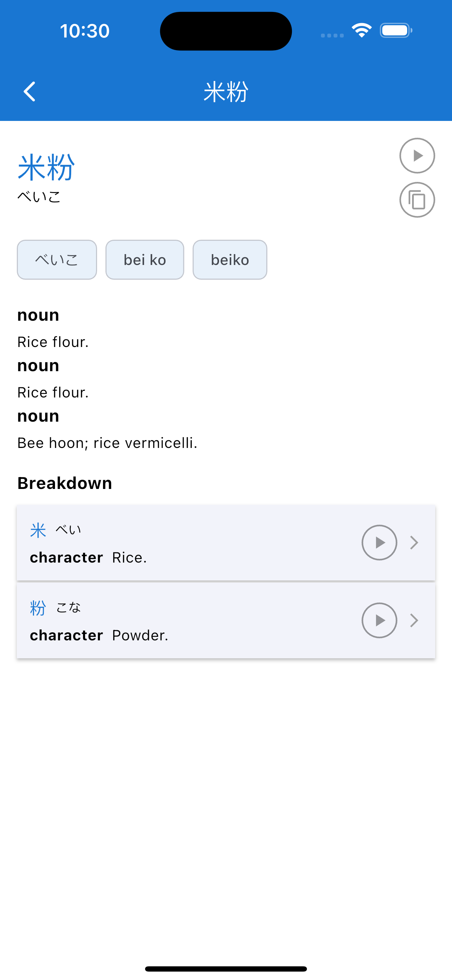Tap the Breakdown section heading

coord(65,483)
